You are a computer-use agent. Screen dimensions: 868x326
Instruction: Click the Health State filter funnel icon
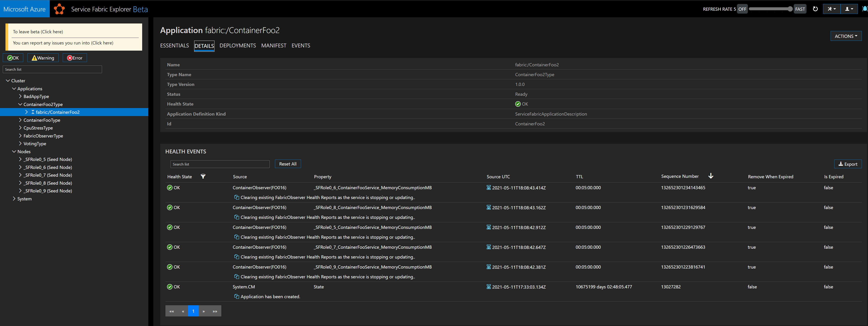tap(203, 176)
